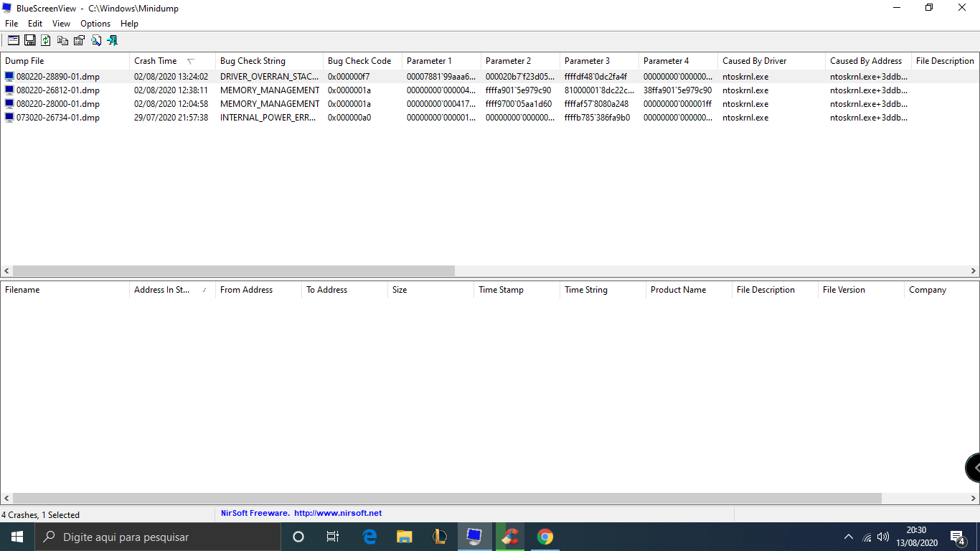Click the Save Selected Items floppy icon
Viewport: 980px width, 551px height.
tap(30, 40)
